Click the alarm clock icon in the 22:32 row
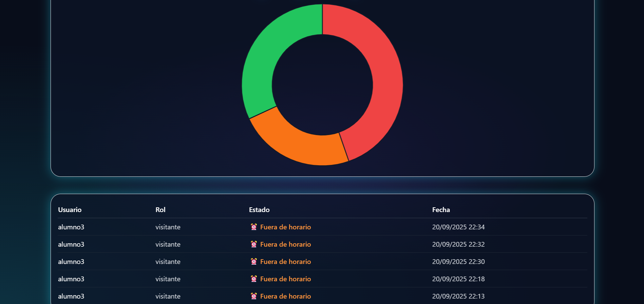Image resolution: width=644 pixels, height=304 pixels. point(254,244)
